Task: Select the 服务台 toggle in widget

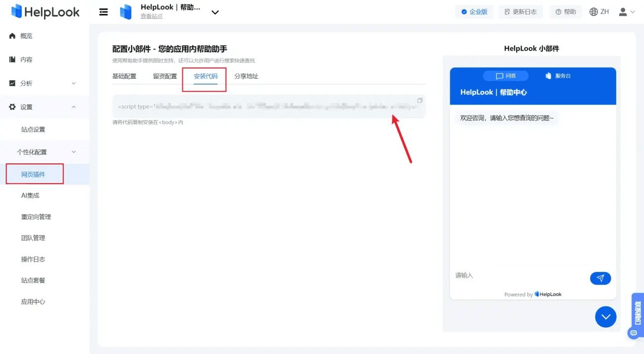Action: coord(558,76)
